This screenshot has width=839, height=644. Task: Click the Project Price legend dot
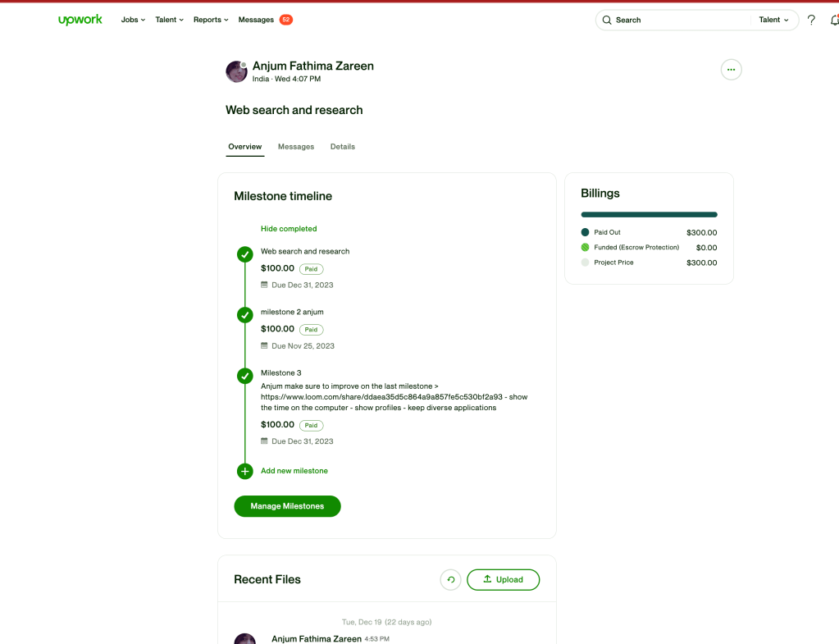point(585,263)
